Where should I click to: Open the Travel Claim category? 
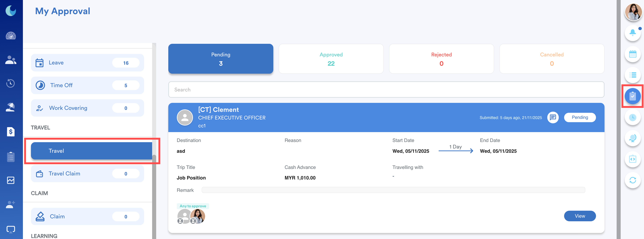click(x=87, y=173)
